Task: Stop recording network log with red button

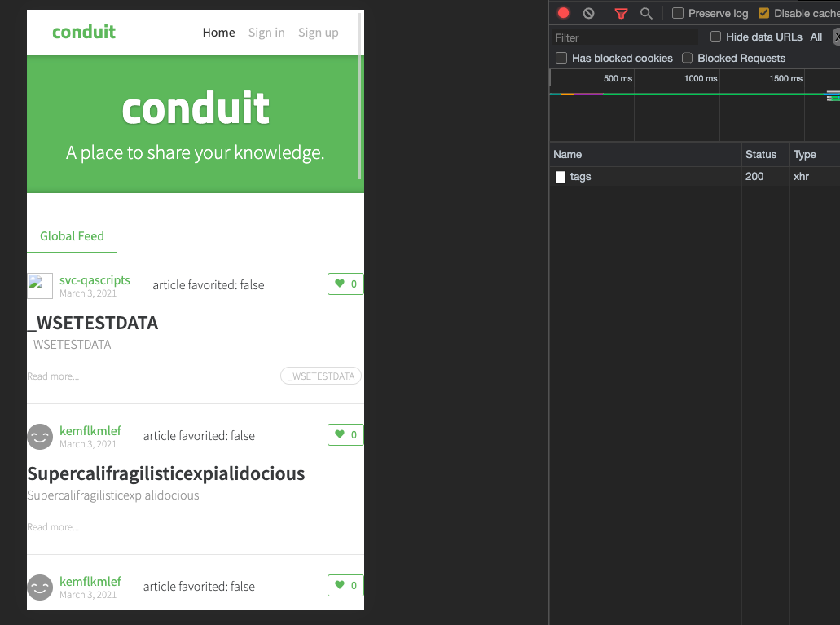Action: [563, 13]
